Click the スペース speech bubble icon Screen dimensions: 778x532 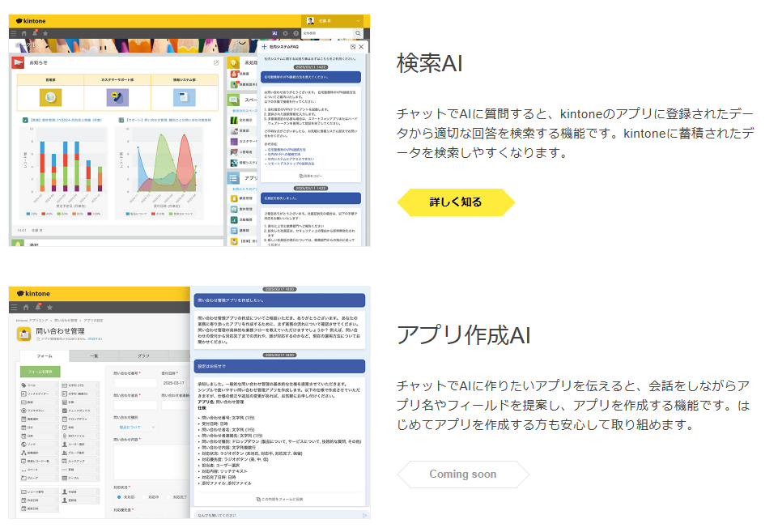[234, 100]
